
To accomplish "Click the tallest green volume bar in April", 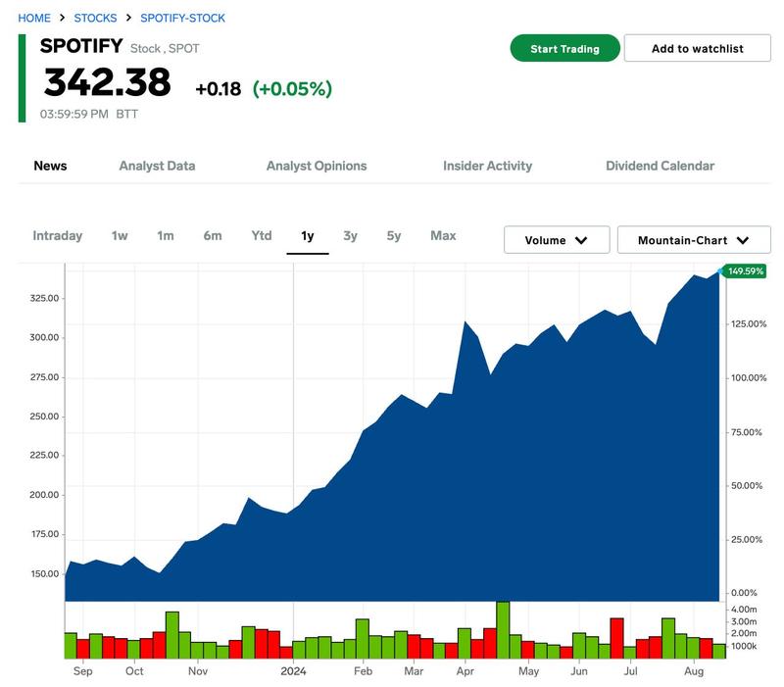I will [503, 630].
